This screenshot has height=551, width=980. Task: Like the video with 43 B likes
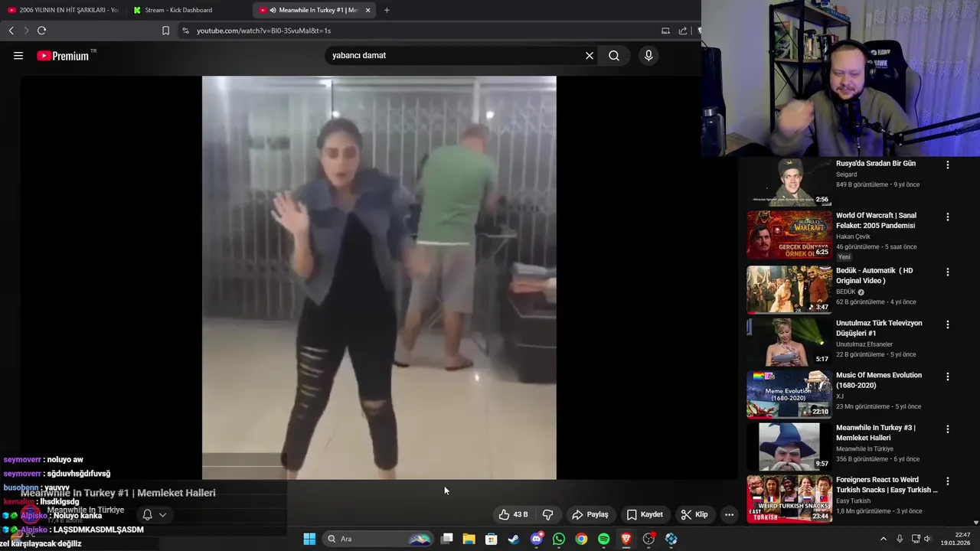[x=513, y=514]
